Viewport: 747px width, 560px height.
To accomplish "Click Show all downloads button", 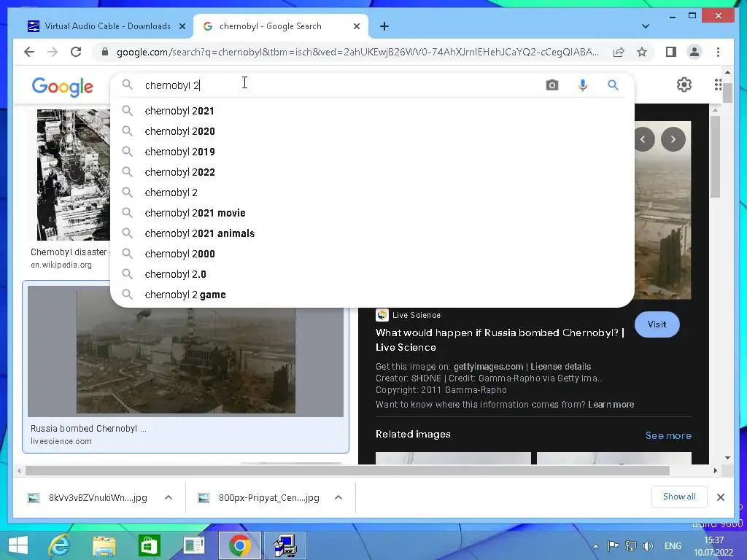I will point(679,497).
